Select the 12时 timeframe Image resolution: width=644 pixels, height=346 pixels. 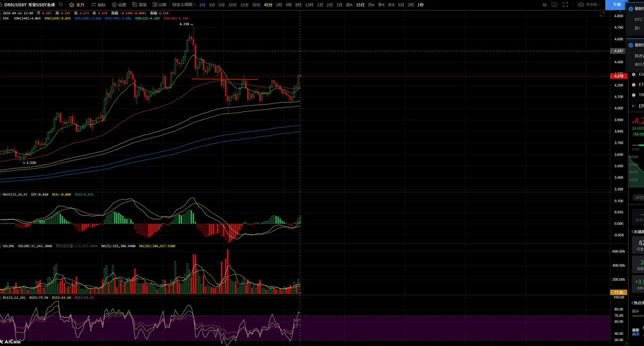[309, 5]
